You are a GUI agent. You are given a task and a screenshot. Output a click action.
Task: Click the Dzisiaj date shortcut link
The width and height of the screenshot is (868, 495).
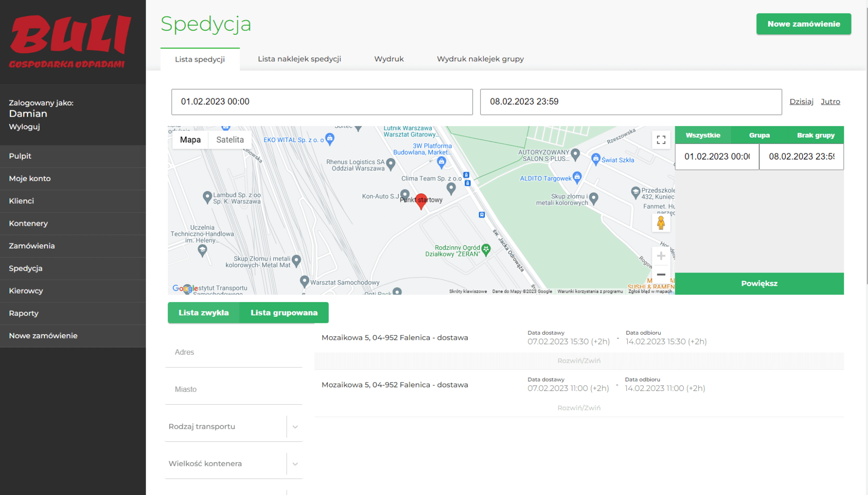tap(801, 102)
